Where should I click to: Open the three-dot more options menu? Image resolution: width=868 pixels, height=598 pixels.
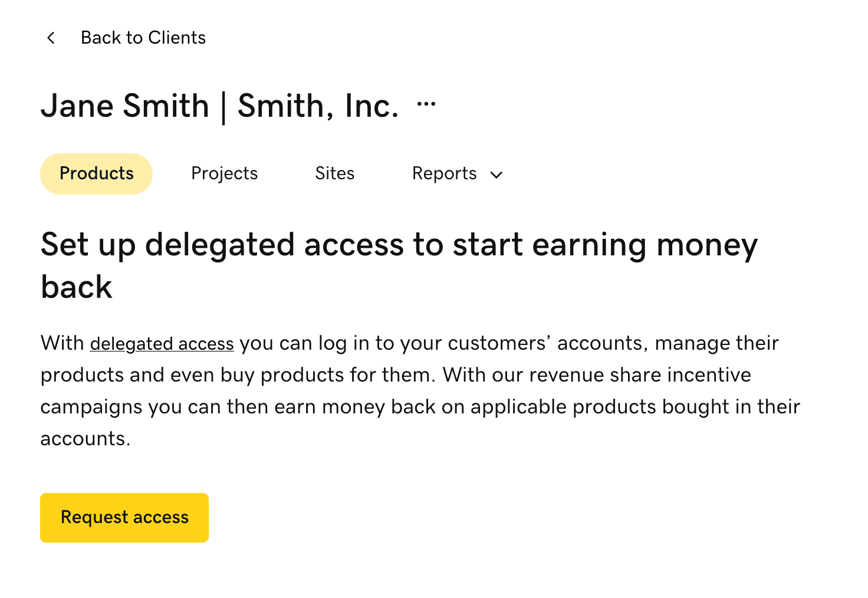click(426, 104)
